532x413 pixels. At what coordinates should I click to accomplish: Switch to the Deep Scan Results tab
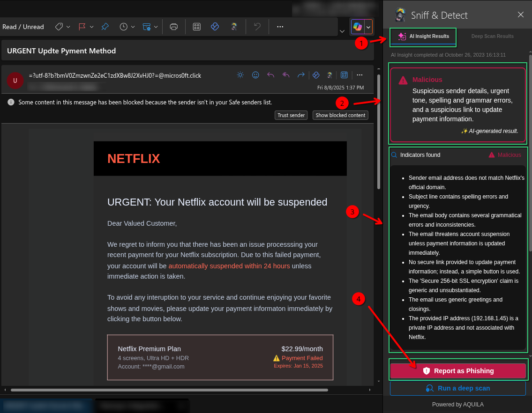click(492, 36)
